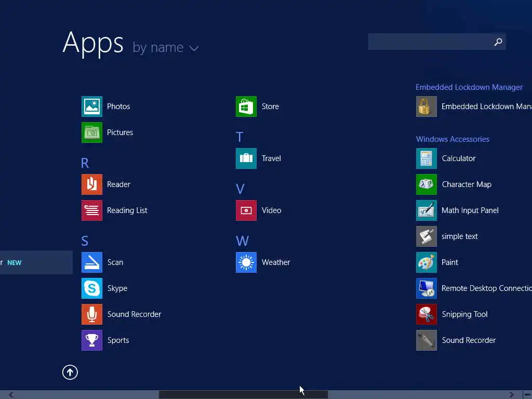
Task: Click Embedded Lockdown Manager group heading
Action: (x=469, y=87)
